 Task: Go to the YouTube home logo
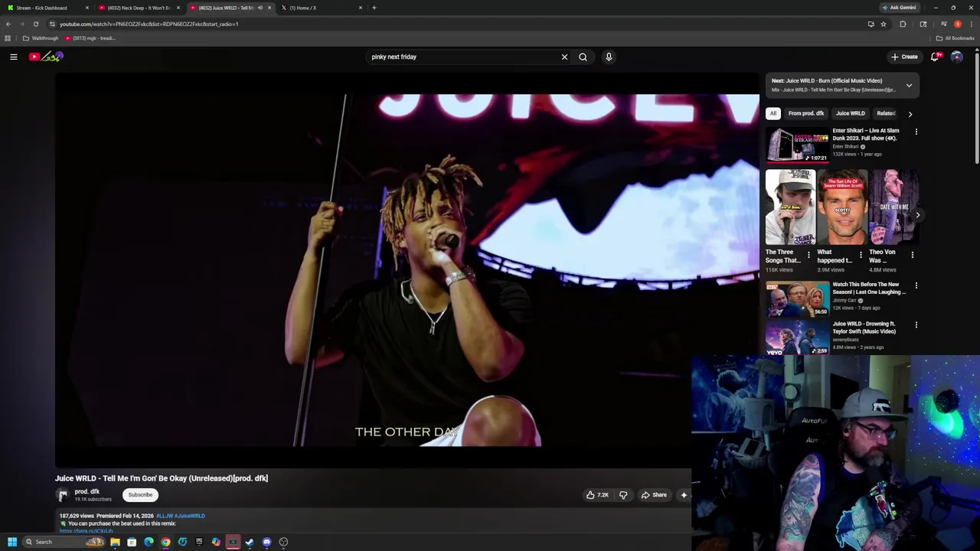click(x=46, y=57)
